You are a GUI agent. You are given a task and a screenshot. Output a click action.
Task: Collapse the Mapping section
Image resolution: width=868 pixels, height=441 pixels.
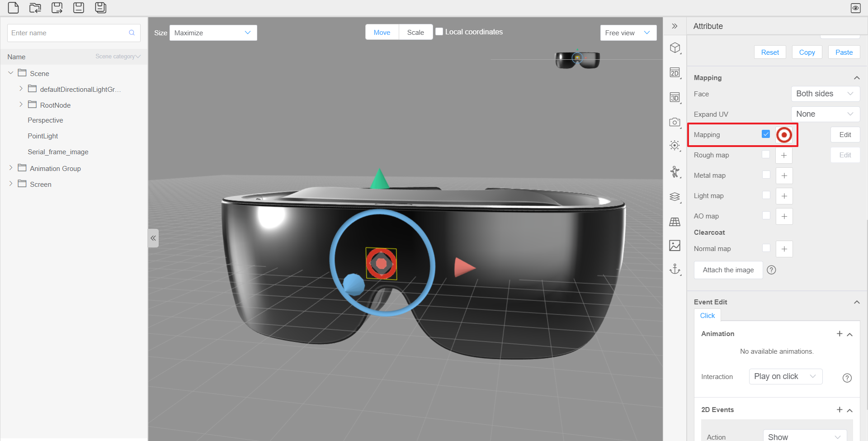[x=857, y=78]
